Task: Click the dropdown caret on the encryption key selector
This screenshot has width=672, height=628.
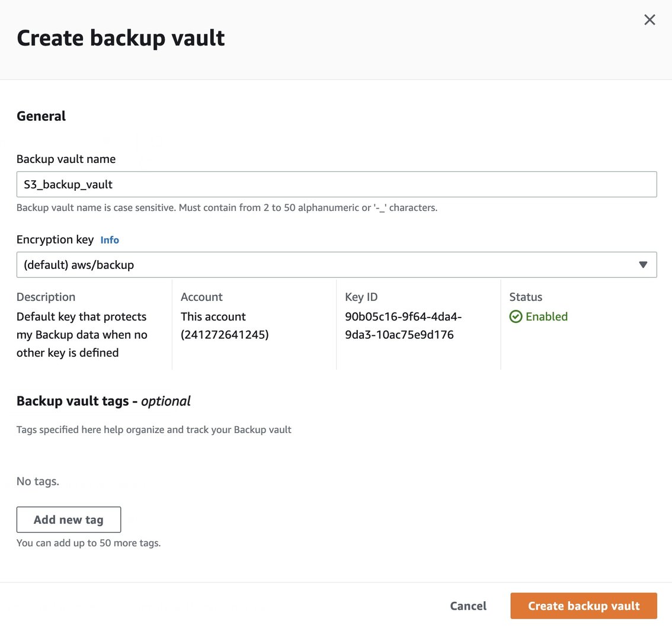Action: click(x=643, y=264)
